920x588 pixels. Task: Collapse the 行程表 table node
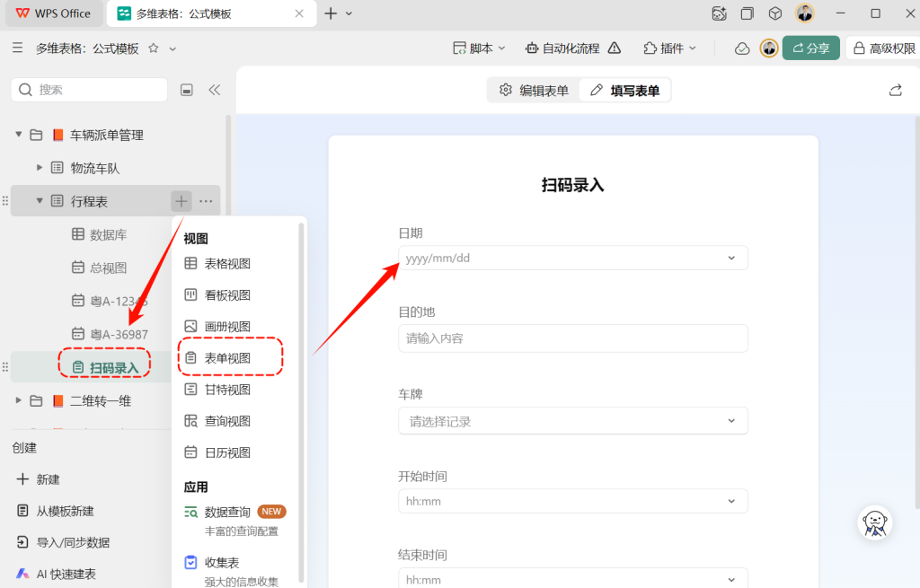[40, 200]
